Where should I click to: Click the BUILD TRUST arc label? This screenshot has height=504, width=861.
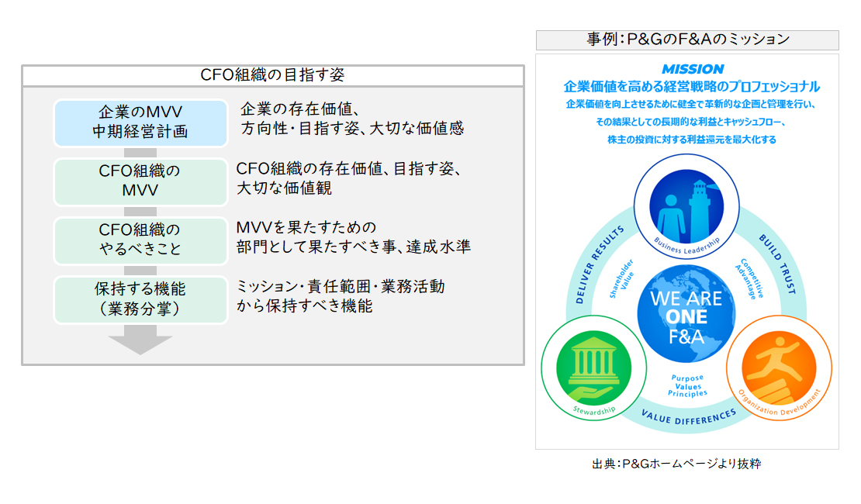(x=777, y=264)
